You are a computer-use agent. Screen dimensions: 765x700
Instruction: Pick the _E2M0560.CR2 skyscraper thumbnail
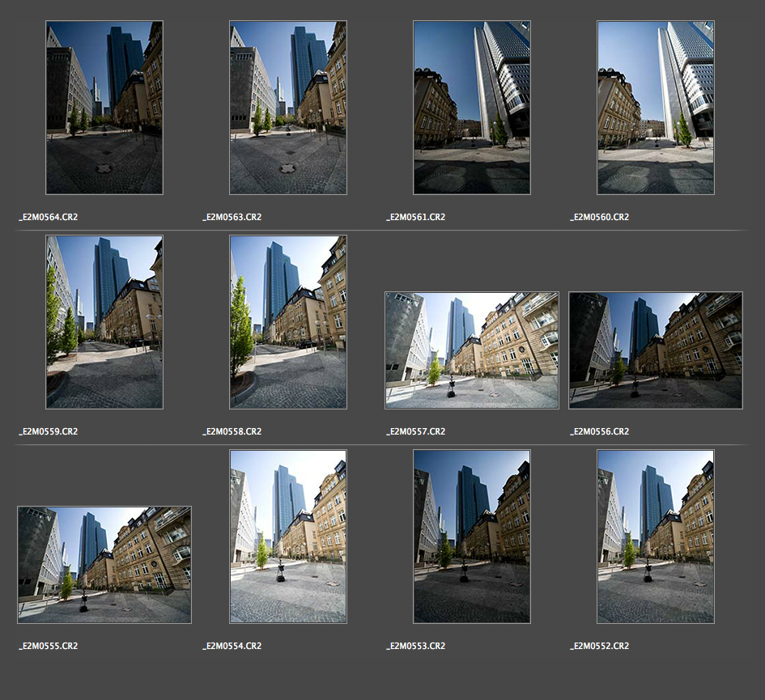coord(656,108)
